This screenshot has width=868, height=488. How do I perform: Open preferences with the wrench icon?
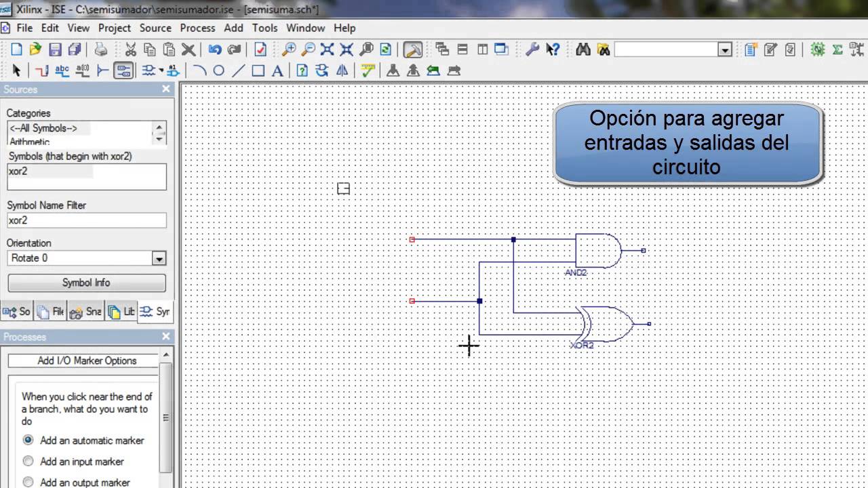(x=532, y=49)
